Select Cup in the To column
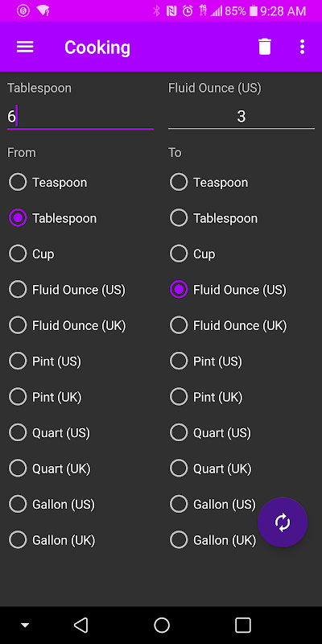The height and width of the screenshot is (644, 322). [192, 254]
